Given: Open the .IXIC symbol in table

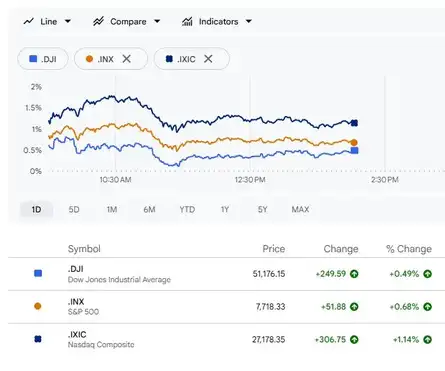Looking at the screenshot, I should click(x=77, y=334).
